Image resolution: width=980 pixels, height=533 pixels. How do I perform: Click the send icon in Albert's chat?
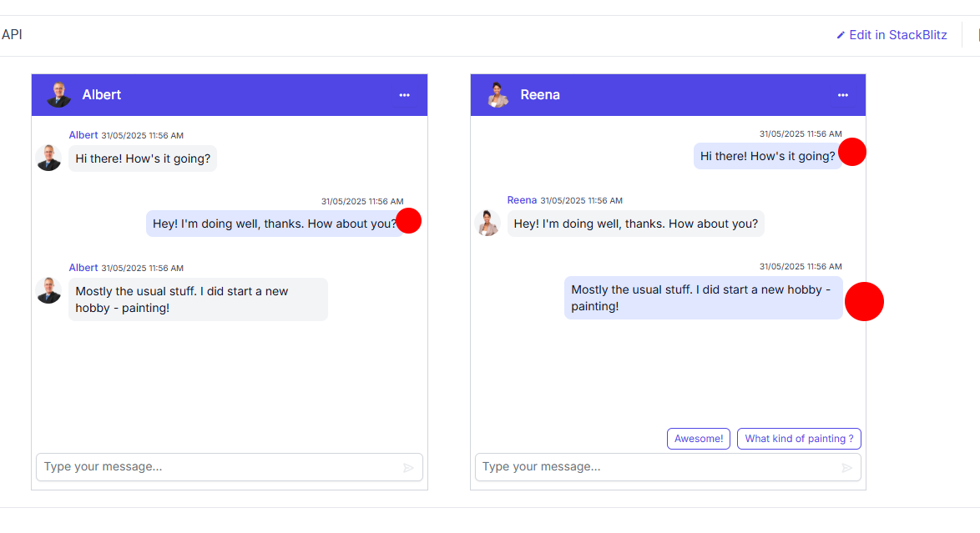pos(408,468)
